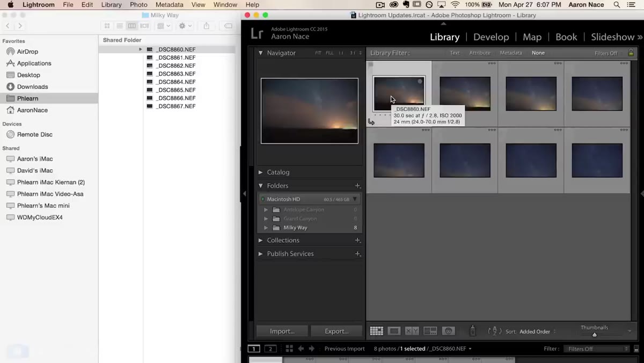The width and height of the screenshot is (644, 363).
Task: Open the Metadata menu in menu bar
Action: (169, 5)
